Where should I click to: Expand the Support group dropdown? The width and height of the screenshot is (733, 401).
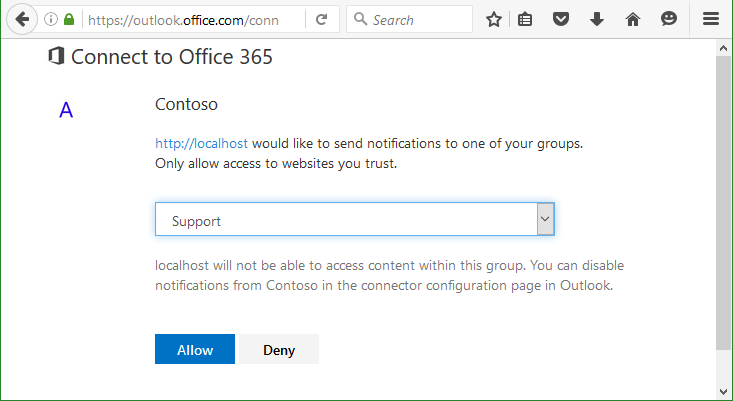coord(345,220)
